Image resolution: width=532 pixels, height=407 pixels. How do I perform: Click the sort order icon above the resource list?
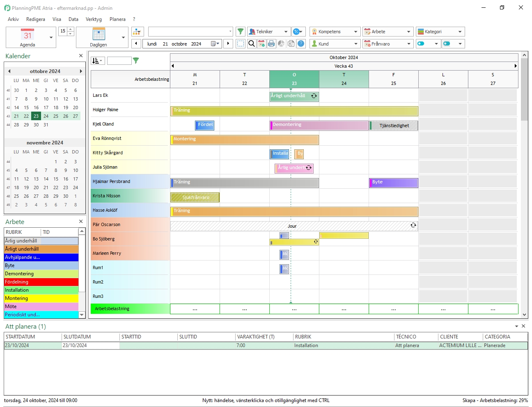(x=98, y=61)
